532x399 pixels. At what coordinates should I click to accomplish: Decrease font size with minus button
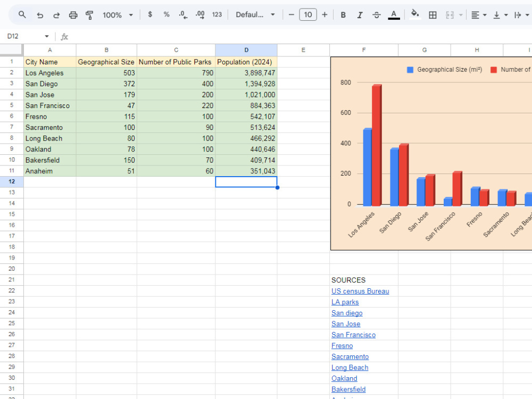tap(291, 14)
